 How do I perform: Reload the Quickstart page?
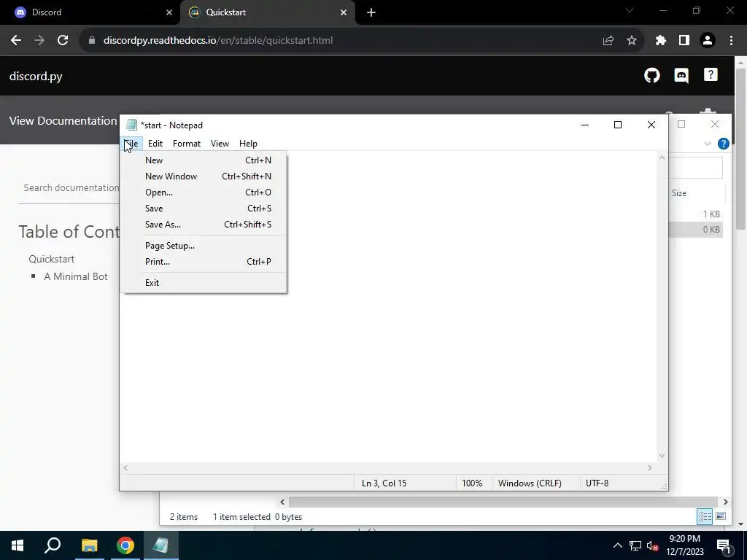pyautogui.click(x=63, y=41)
